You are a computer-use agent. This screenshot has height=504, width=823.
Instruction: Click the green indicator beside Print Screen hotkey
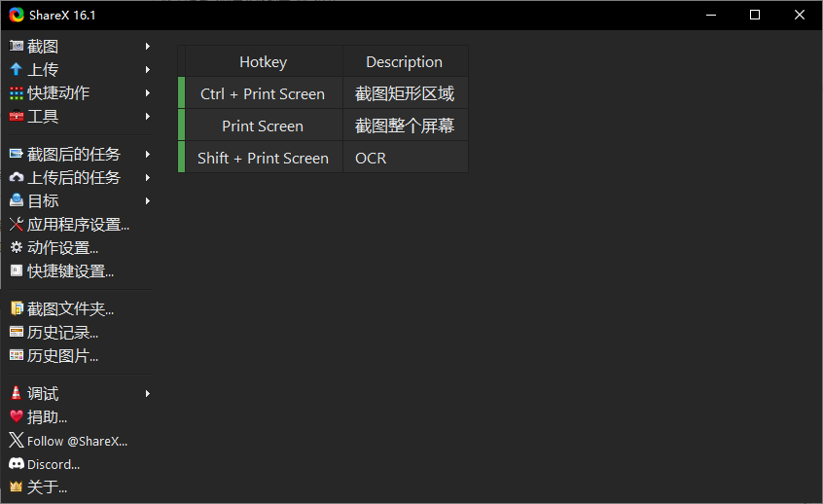coord(181,126)
